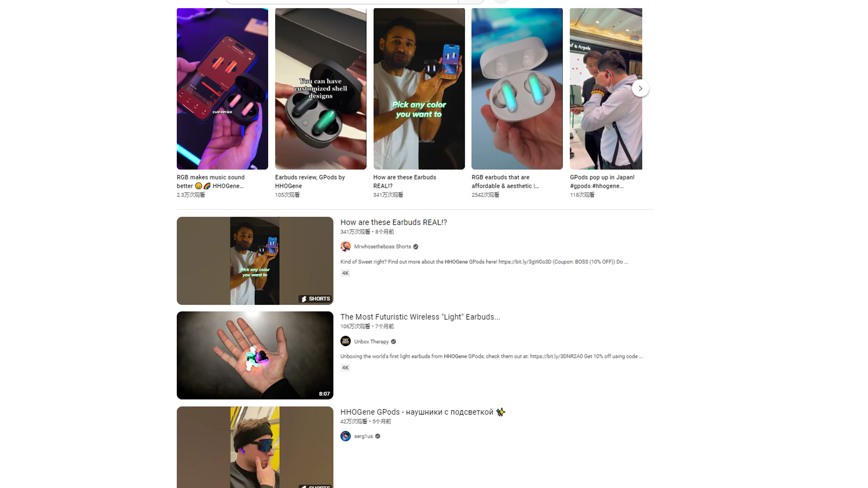Click the shorts carousel next arrow
The width and height of the screenshot is (868, 488).
[x=640, y=88]
